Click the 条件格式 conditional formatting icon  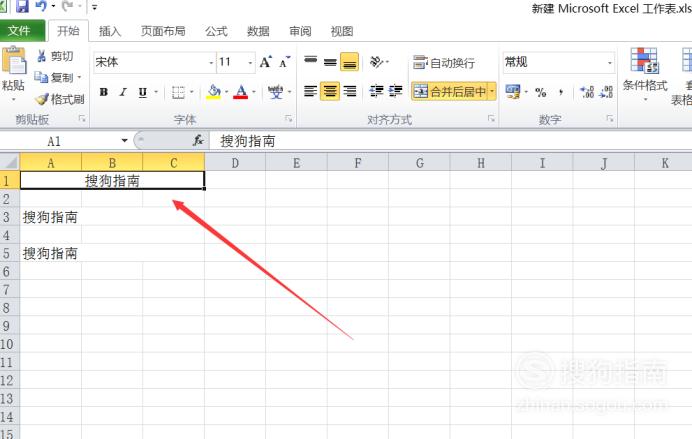(645, 60)
